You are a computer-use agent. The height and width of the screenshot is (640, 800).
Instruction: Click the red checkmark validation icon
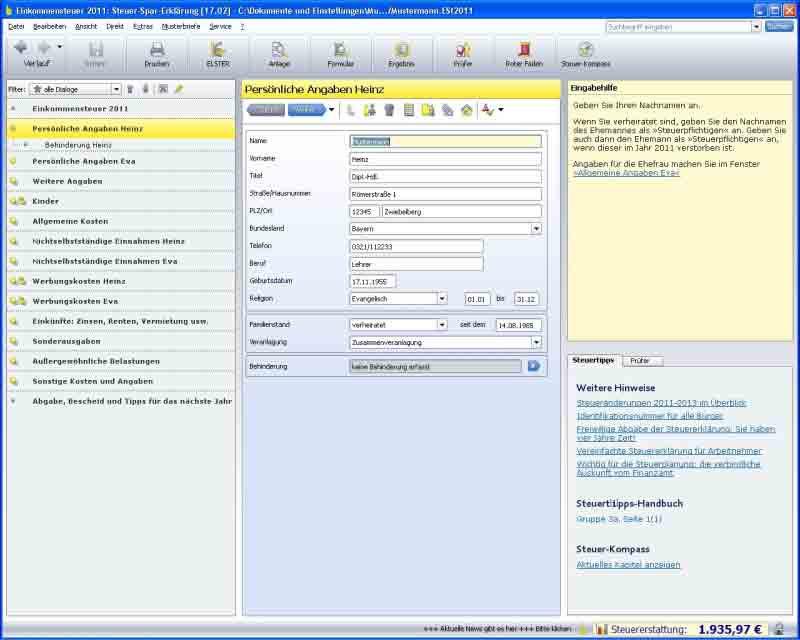pyautogui.click(x=488, y=110)
